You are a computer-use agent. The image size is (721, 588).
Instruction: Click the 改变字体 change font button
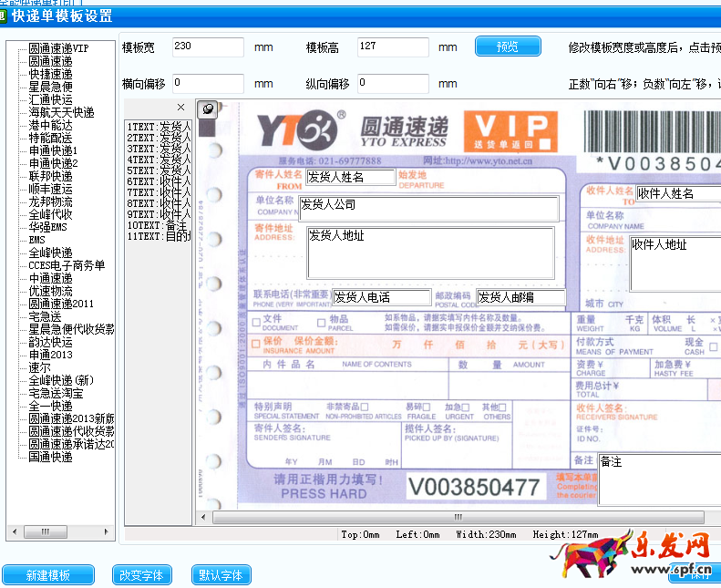point(141,575)
